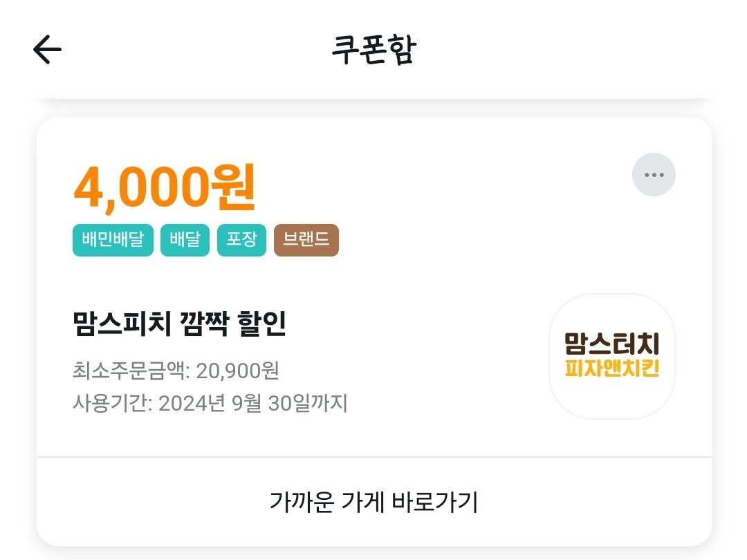This screenshot has width=747, height=560.
Task: Tap the back arrow icon
Action: [47, 49]
